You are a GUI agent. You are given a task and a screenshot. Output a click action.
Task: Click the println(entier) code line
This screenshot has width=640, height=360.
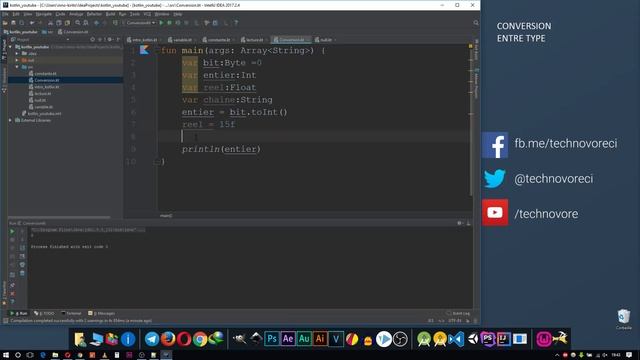coord(221,149)
